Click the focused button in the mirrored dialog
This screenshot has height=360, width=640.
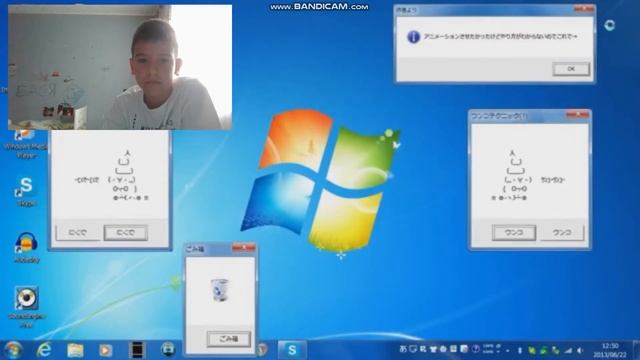126,232
